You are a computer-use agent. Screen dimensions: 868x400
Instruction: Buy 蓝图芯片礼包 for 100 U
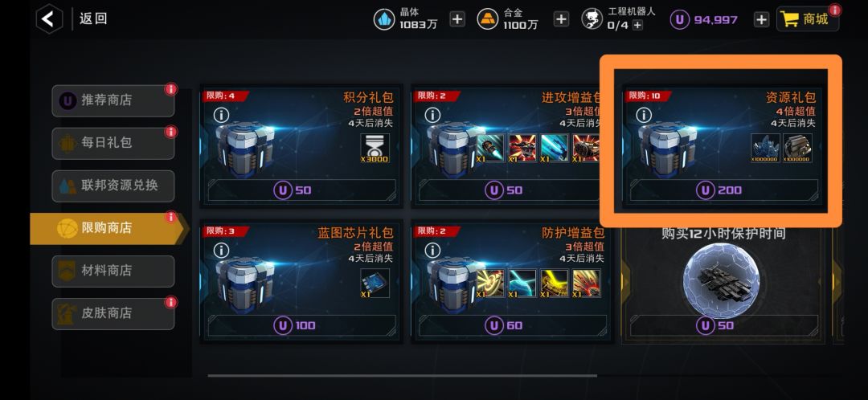click(301, 325)
